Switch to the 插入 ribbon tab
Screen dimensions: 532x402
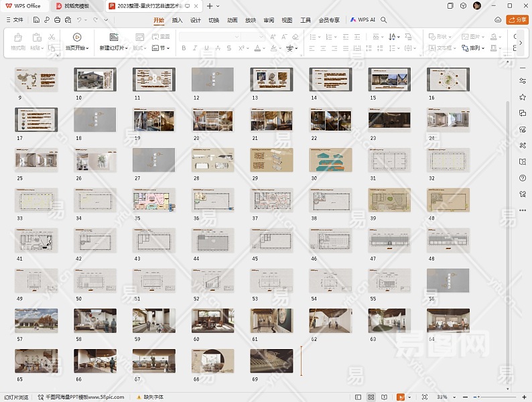point(177,20)
